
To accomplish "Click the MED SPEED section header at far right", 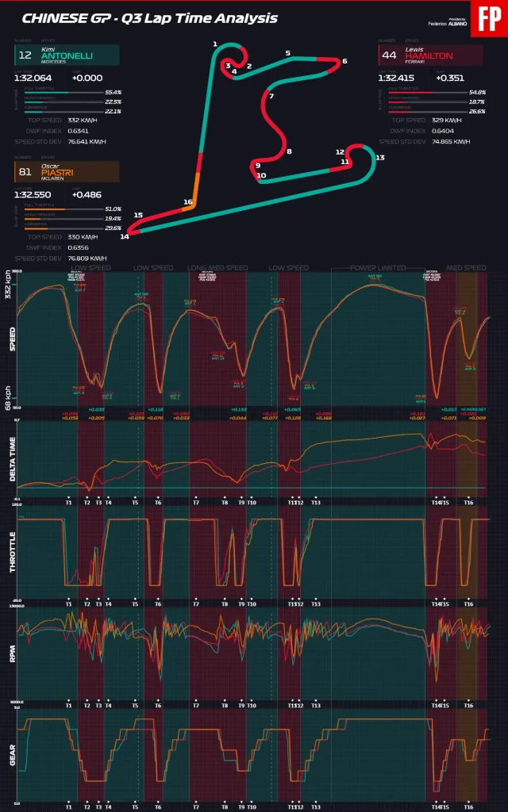I will point(466,268).
